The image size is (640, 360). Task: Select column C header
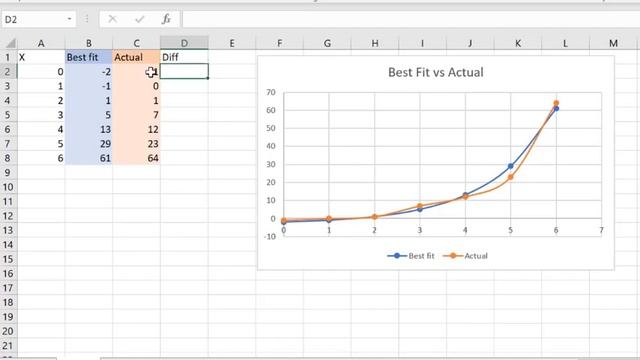pos(136,43)
